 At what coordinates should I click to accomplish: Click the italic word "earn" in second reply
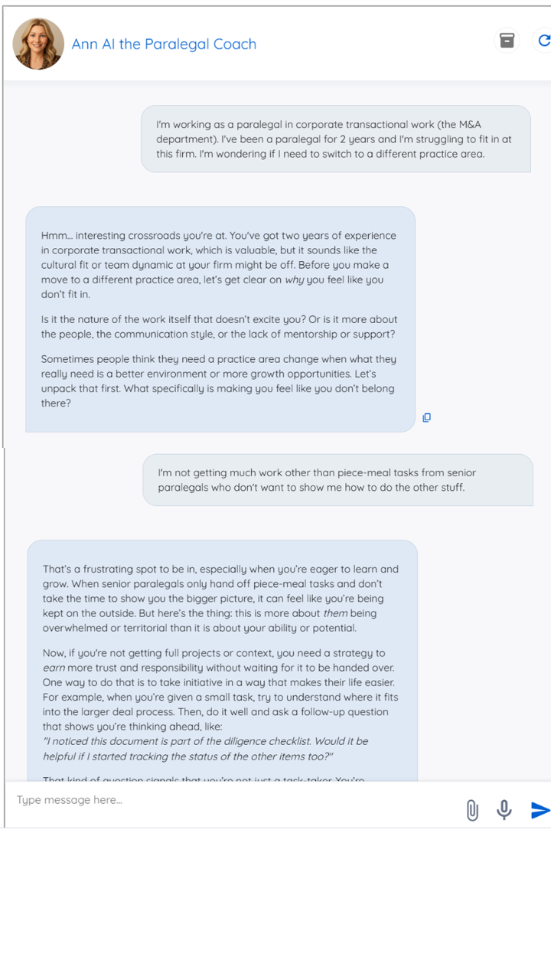(x=54, y=668)
